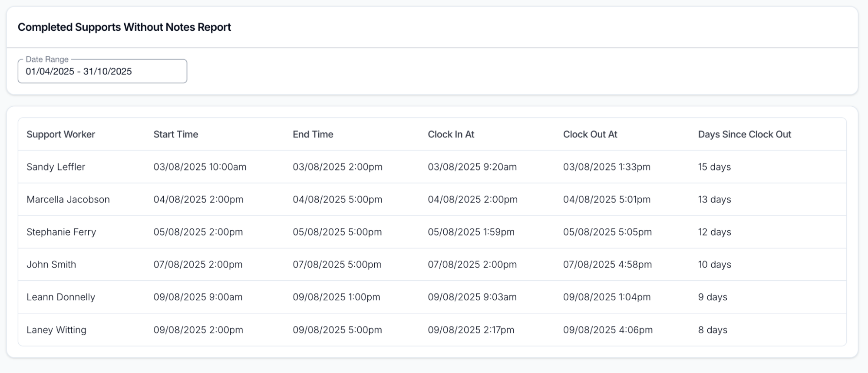Click the Clock Out At column header
Image resolution: width=868 pixels, height=373 pixels.
click(x=590, y=134)
